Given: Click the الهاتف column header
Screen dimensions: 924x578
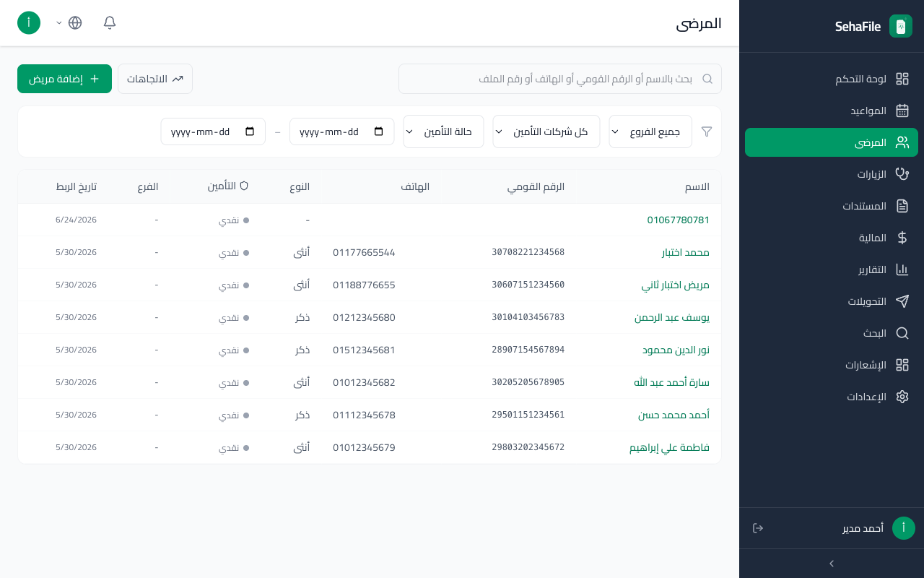Looking at the screenshot, I should pos(415,186).
